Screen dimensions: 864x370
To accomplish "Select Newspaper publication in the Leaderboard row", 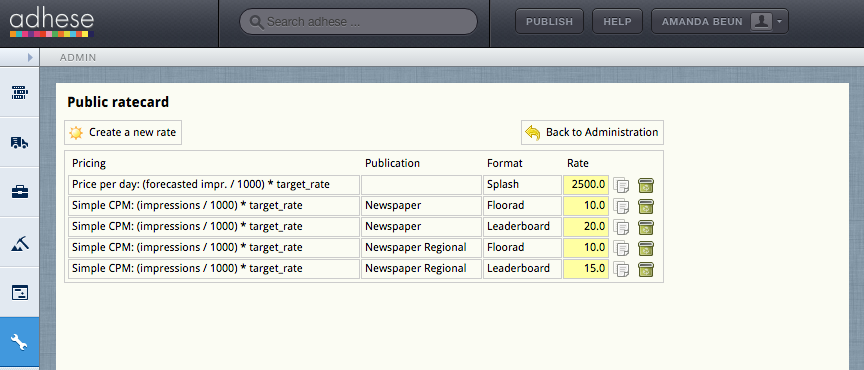I will coord(422,227).
